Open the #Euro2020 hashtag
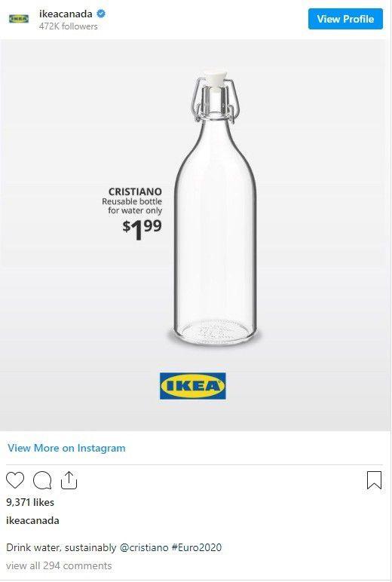 196,547
